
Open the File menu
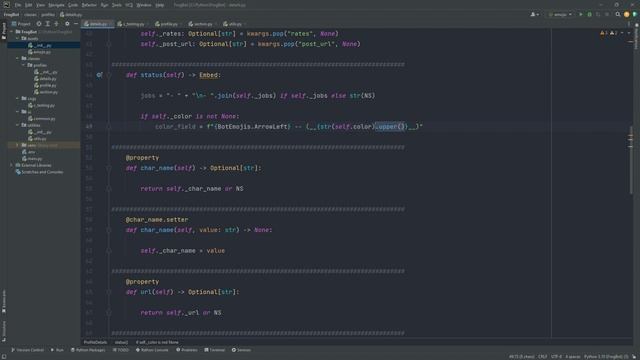tap(18, 5)
